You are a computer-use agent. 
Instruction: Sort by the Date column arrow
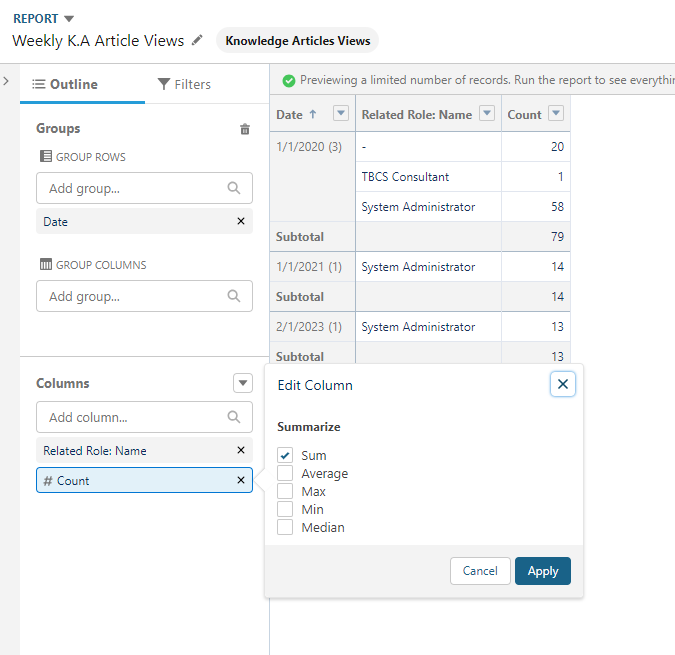(313, 114)
